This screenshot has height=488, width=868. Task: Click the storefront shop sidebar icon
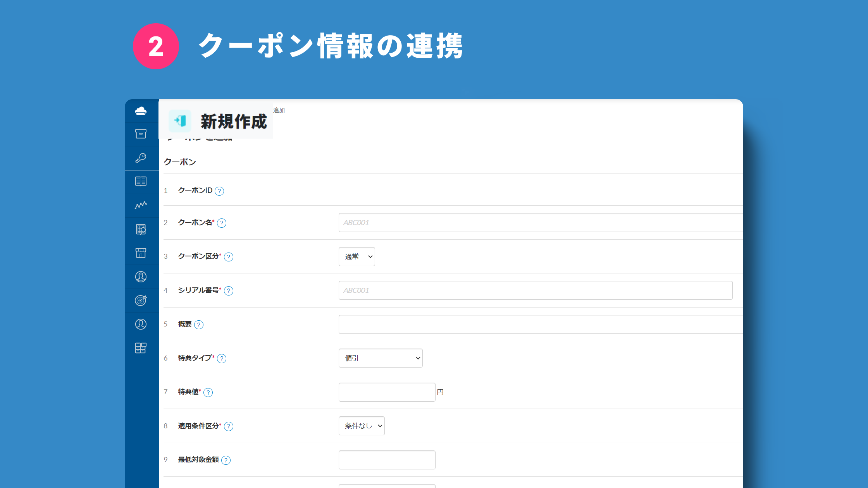[141, 253]
